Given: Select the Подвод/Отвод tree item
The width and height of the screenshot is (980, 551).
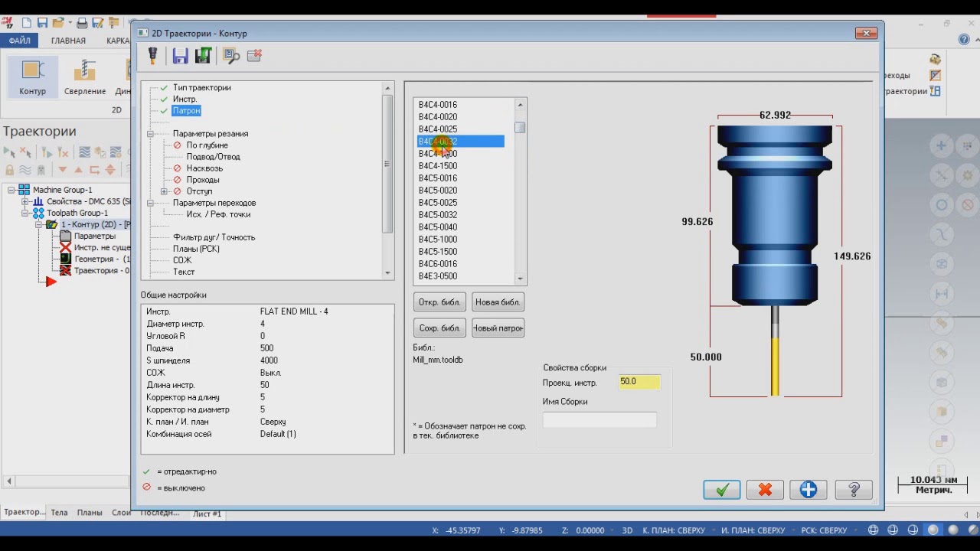Looking at the screenshot, I should 214,157.
